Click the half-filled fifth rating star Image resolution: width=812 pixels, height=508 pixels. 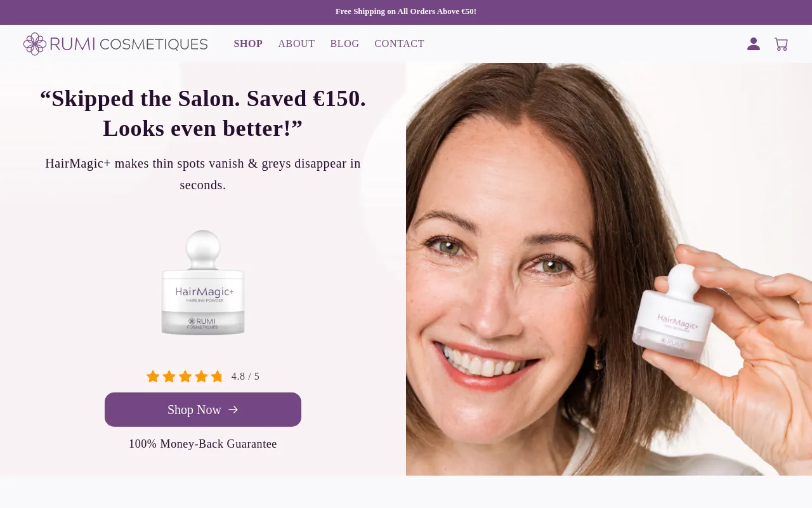pyautogui.click(x=217, y=377)
